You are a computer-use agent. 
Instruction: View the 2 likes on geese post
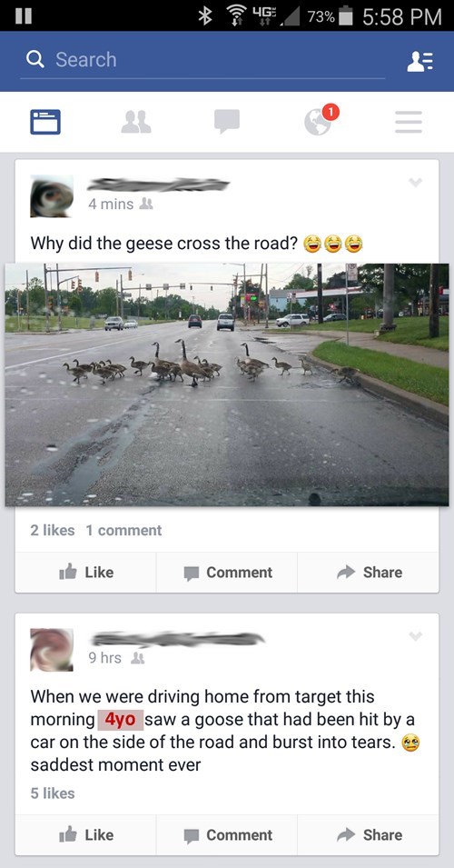click(53, 530)
